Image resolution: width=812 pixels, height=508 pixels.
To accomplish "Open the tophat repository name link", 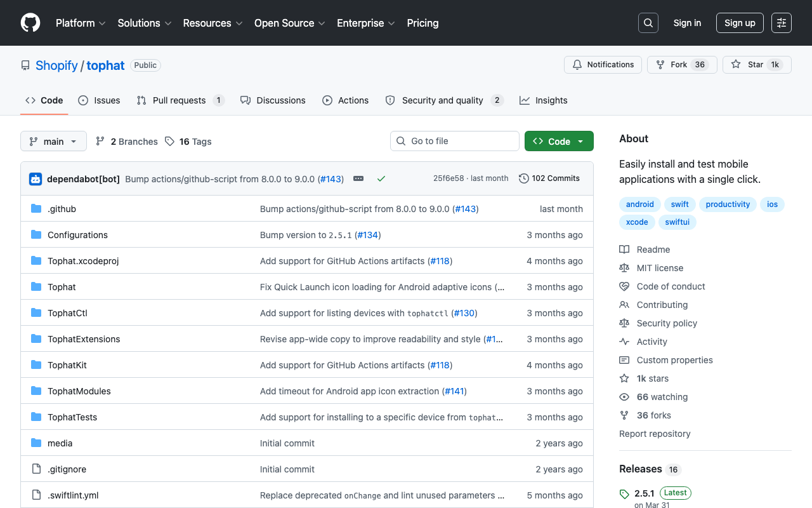I will click(x=105, y=65).
